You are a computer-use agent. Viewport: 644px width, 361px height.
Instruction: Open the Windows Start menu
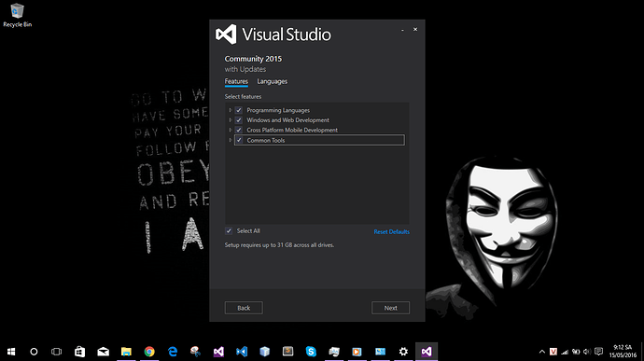tap(11, 352)
